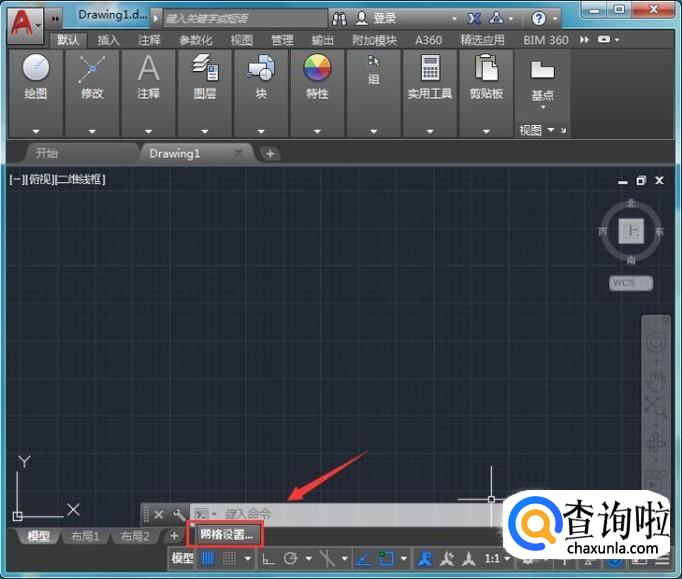Click the [二维线框] visual style label
The height and width of the screenshot is (579, 682).
click(80, 179)
